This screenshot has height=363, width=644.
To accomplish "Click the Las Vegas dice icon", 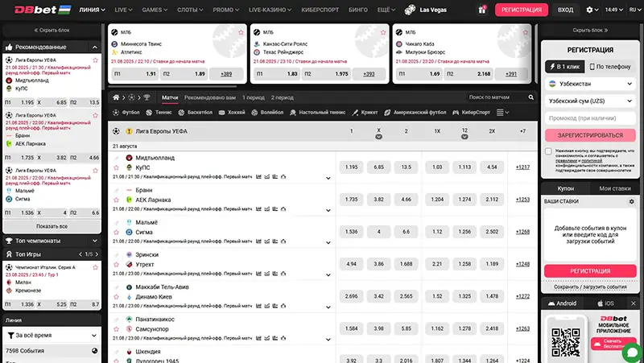I will click(410, 10).
